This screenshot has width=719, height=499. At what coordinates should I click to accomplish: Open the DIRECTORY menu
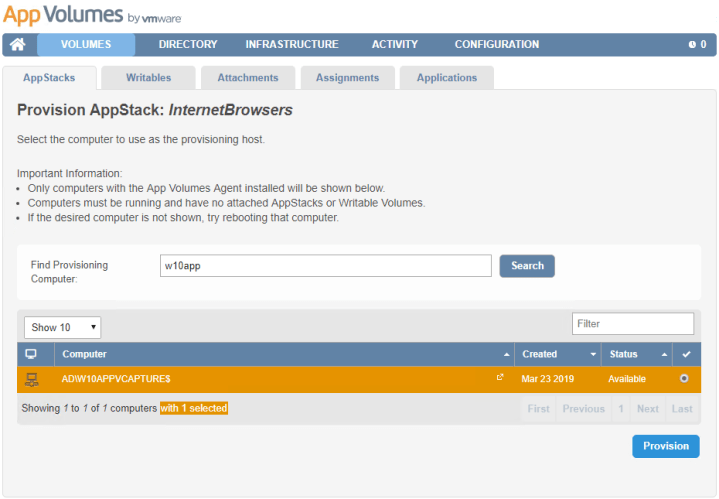188,44
